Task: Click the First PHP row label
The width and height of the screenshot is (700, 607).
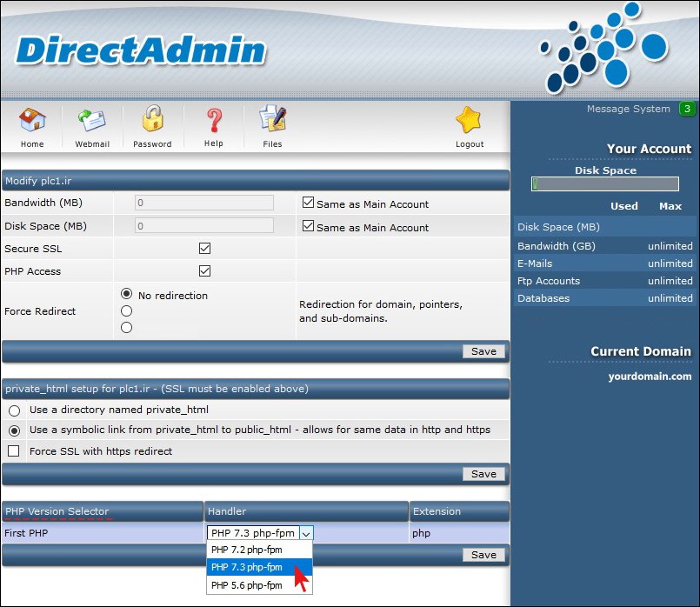Action: 26,533
